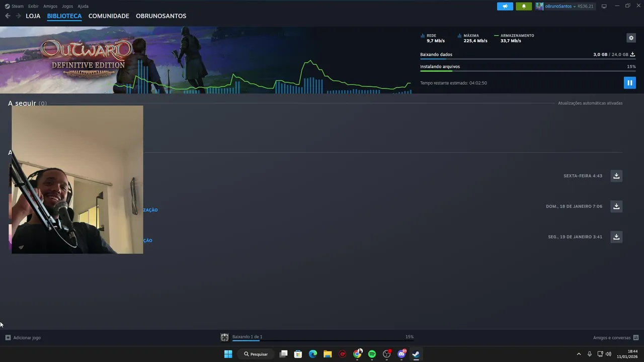Click the plus icon beside Adicionar jogo

coord(8,337)
